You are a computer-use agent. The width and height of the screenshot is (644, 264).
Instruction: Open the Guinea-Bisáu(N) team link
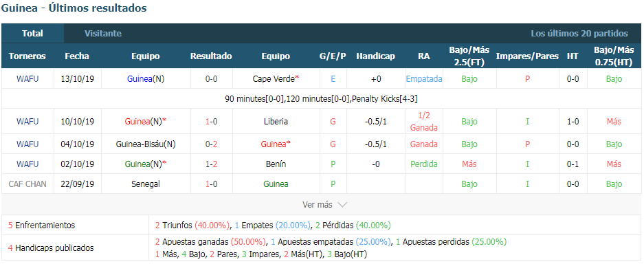coord(146,144)
